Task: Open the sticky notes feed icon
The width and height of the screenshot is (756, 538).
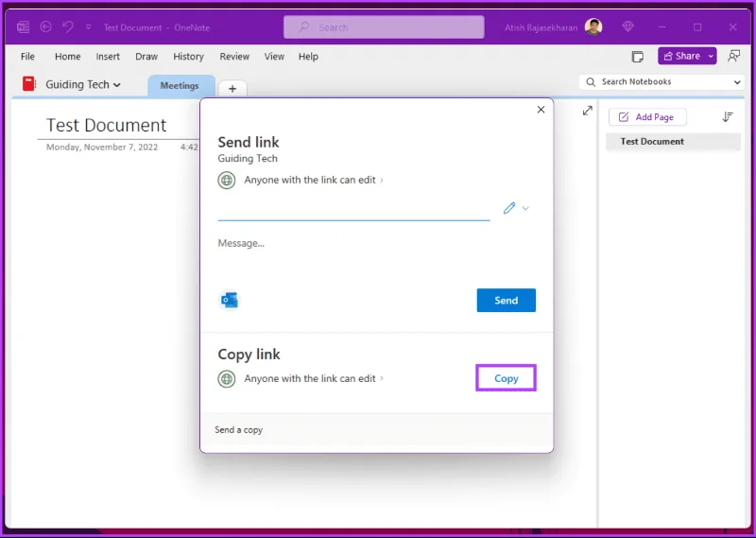Action: [637, 57]
